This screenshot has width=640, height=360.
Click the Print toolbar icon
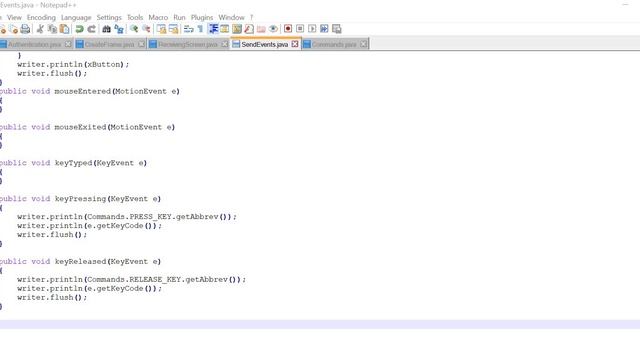point(25,29)
